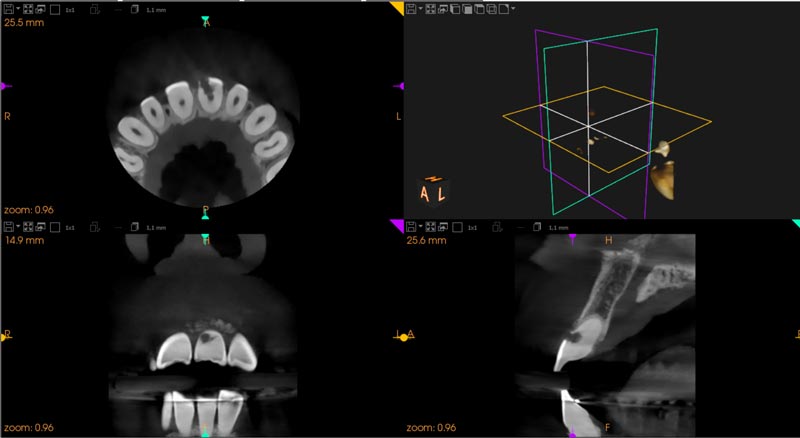Click the 1.1 mm slice thickness in the axial view
Screen dimensions: 800x438
[x=157, y=8]
